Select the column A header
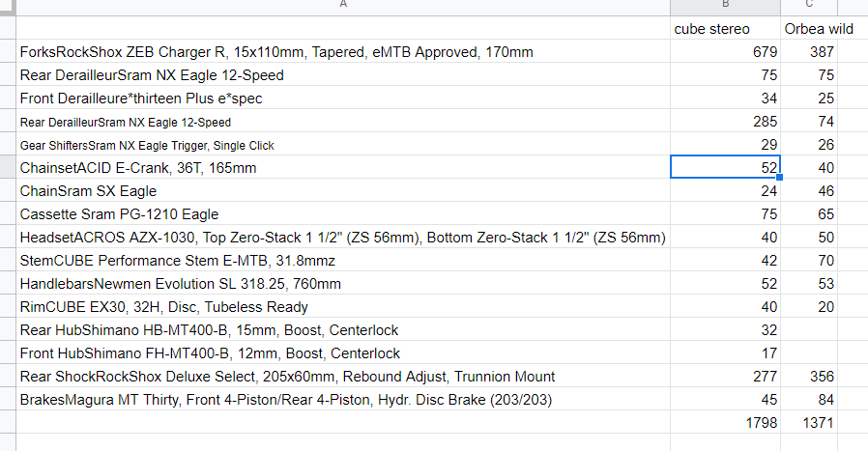The height and width of the screenshot is (451, 868). click(343, 7)
